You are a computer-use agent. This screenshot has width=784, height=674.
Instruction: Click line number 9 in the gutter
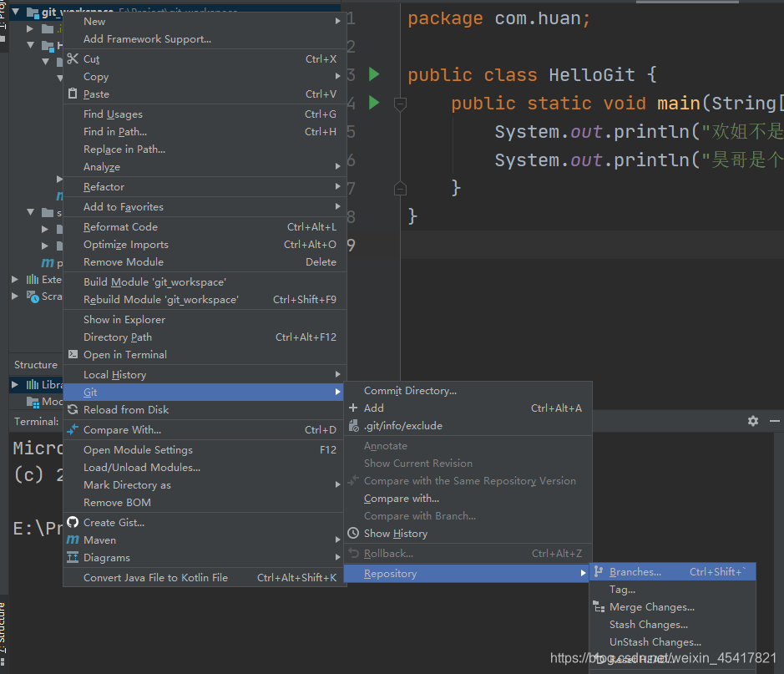[351, 245]
